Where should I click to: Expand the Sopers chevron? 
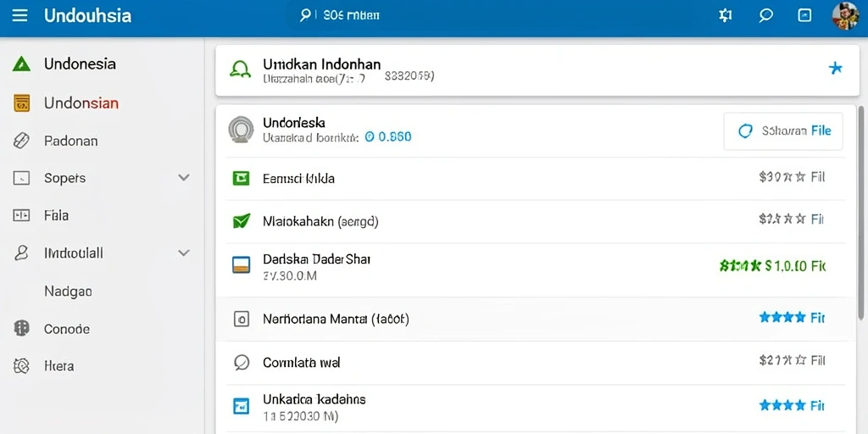click(x=184, y=178)
